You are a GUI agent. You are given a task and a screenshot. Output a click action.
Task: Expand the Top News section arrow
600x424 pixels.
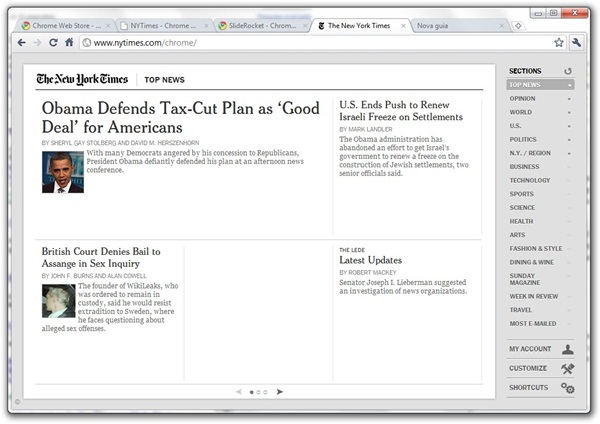(x=569, y=85)
